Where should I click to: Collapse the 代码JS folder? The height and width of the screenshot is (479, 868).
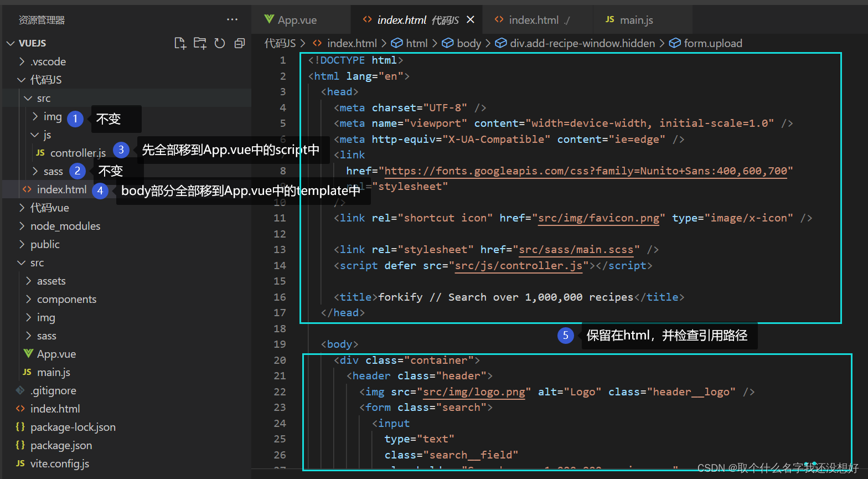[22, 80]
